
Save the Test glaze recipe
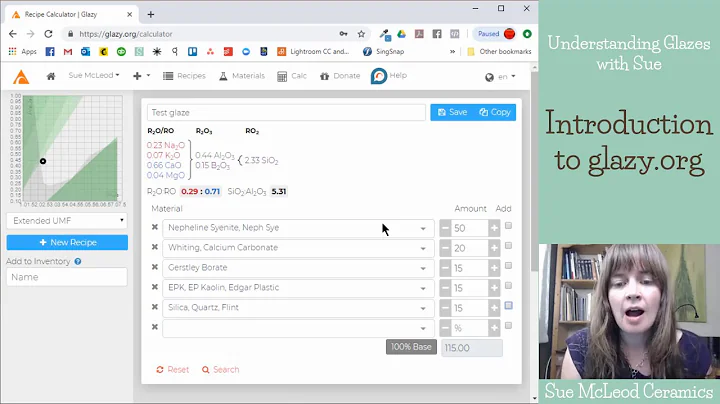pos(452,112)
